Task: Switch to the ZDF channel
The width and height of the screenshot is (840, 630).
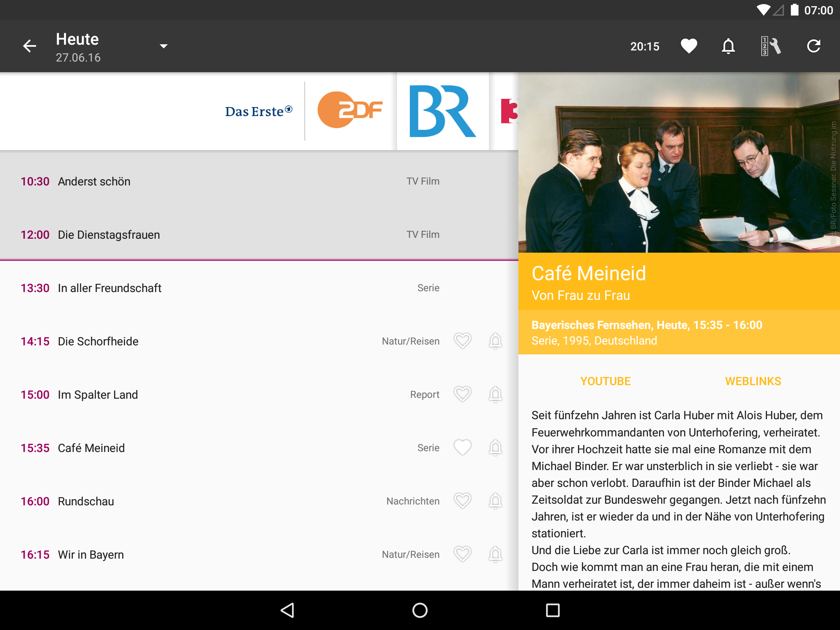Action: point(350,110)
